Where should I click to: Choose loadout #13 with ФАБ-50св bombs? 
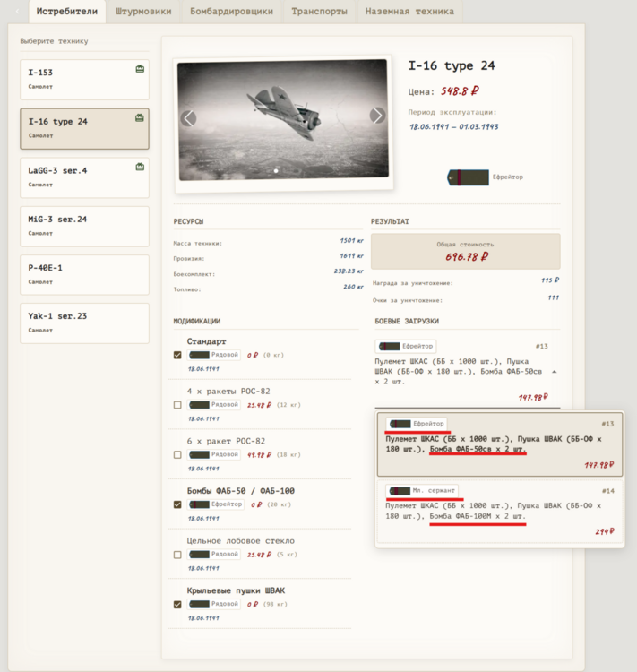500,444
